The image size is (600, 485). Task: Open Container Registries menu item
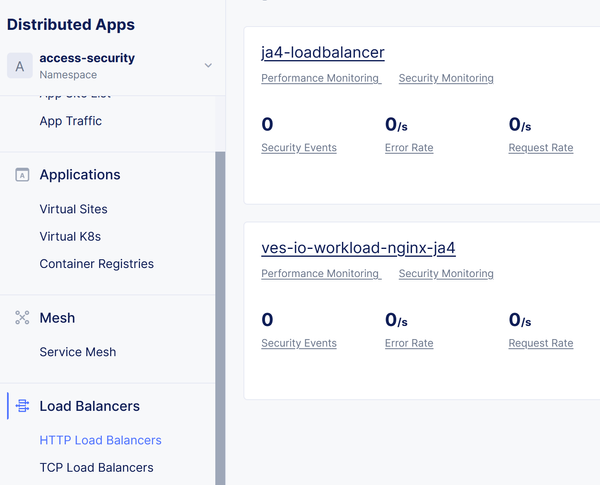[x=96, y=264]
